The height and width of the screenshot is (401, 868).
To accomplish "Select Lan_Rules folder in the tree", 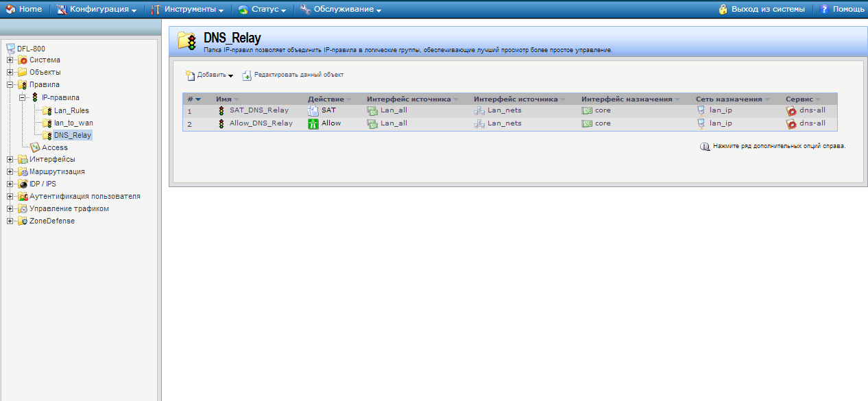I will (71, 110).
